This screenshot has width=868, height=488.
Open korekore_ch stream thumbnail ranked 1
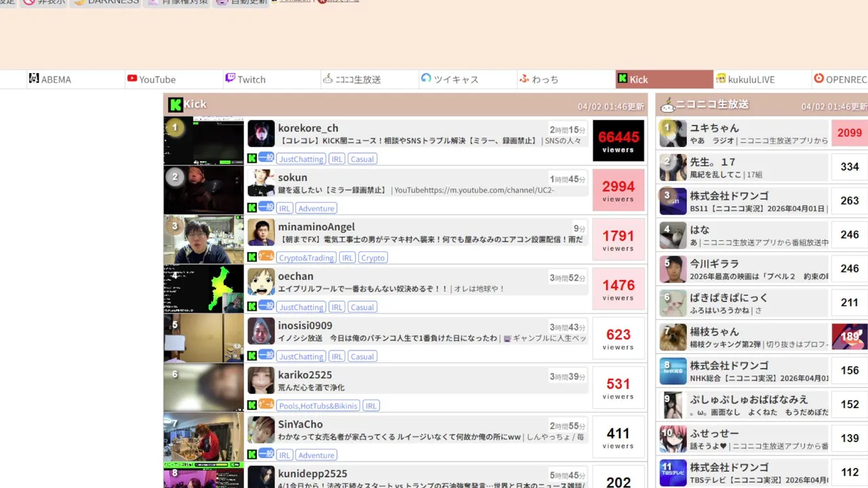(203, 141)
